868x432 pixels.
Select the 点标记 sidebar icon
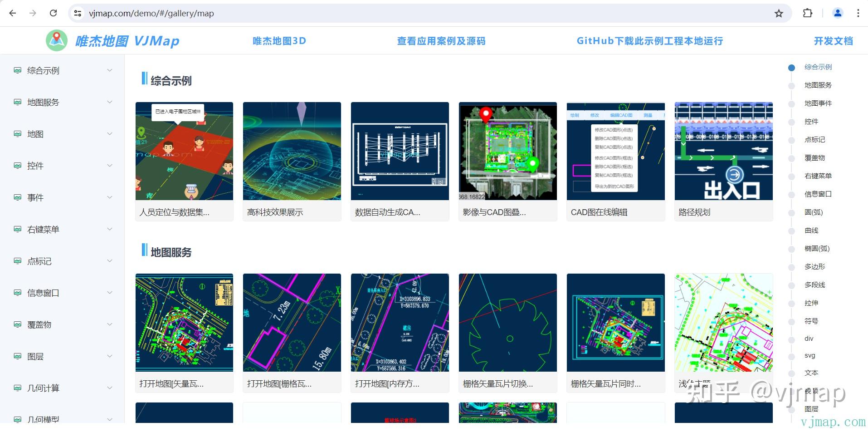click(17, 260)
